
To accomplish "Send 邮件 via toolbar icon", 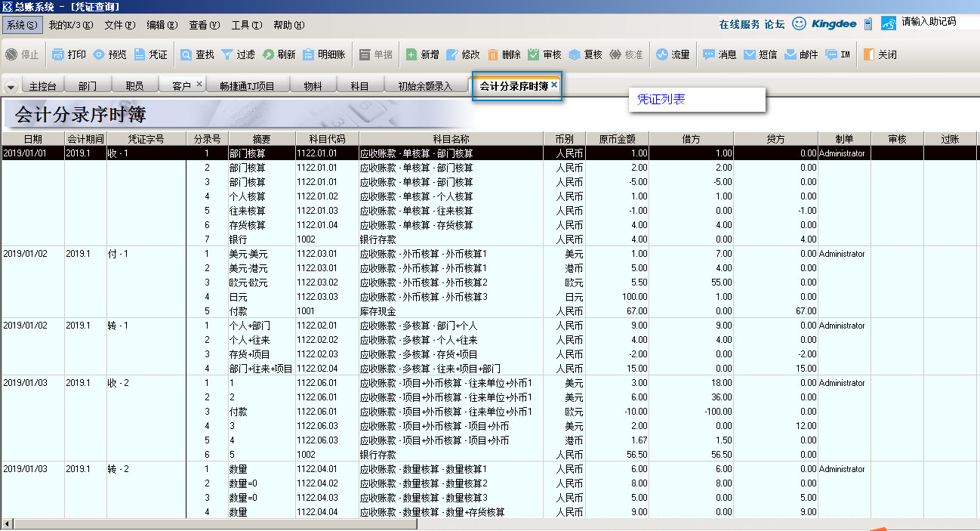I will point(790,54).
